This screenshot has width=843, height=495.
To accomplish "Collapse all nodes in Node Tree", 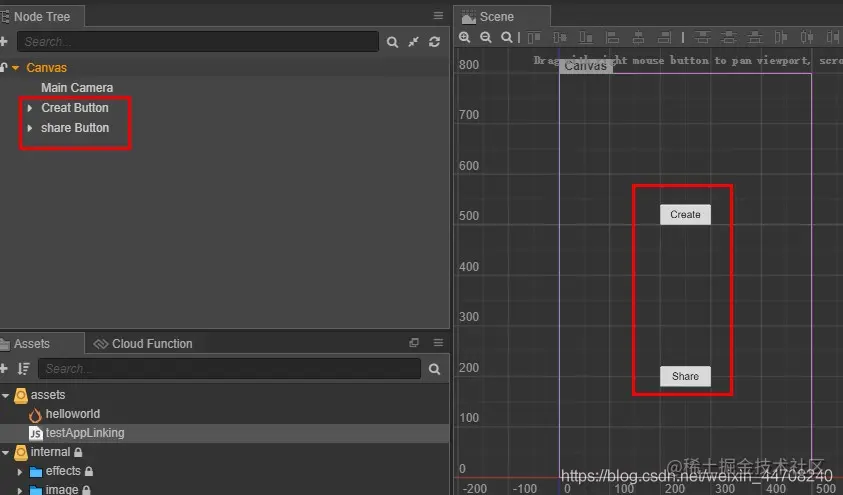I will point(413,42).
